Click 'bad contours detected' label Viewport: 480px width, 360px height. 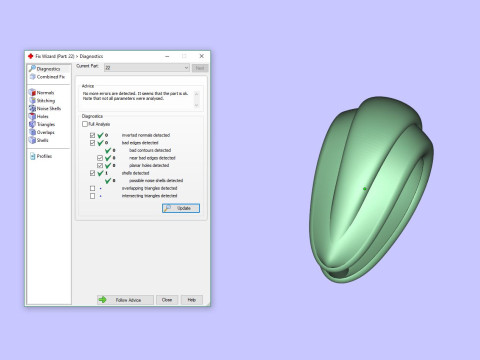coord(150,150)
